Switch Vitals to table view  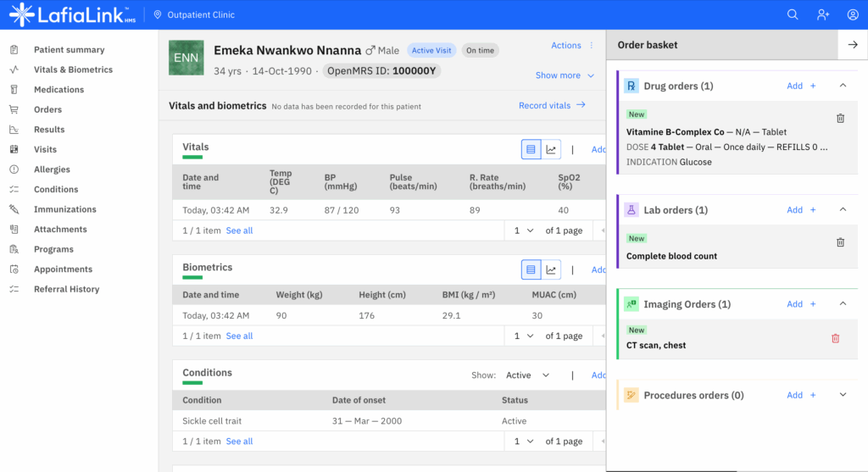pos(531,150)
